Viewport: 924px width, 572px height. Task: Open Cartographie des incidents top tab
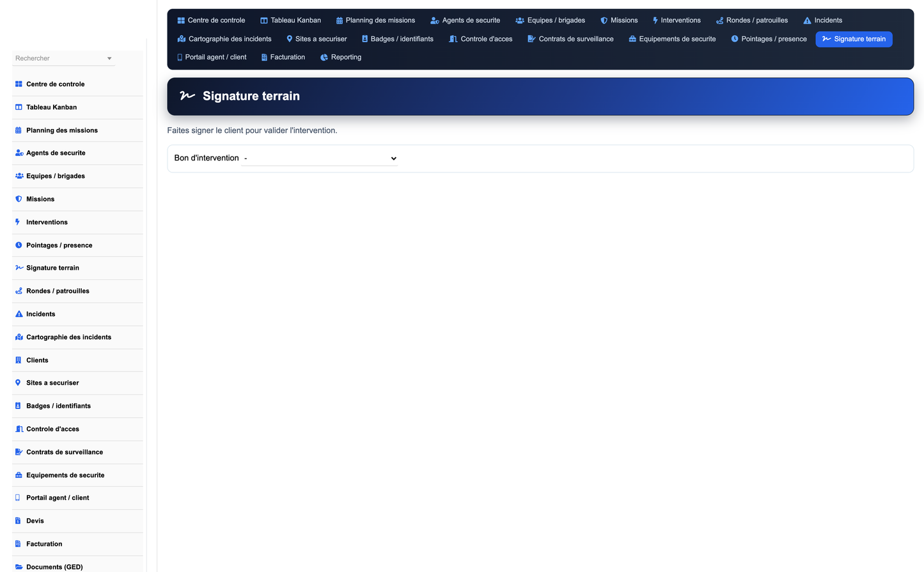tap(224, 39)
